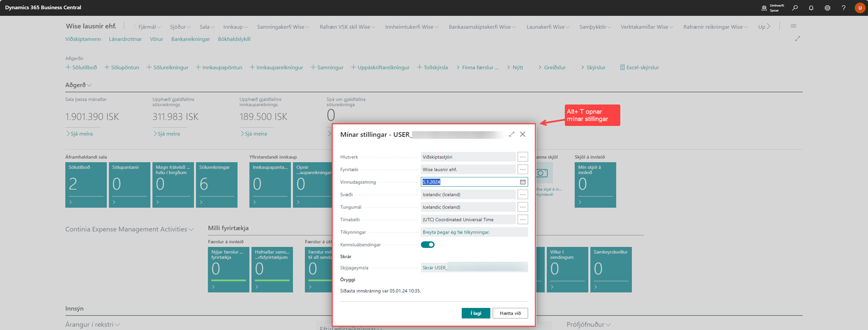868x330 pixels.
Task: Click Breyta þegar ég fæ tilkynningar link
Action: point(456,232)
